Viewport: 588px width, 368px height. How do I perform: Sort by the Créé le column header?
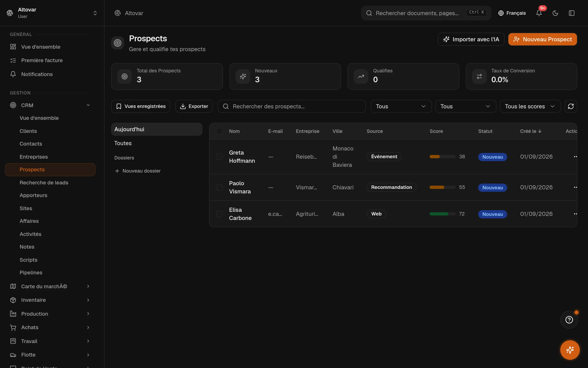(x=531, y=131)
